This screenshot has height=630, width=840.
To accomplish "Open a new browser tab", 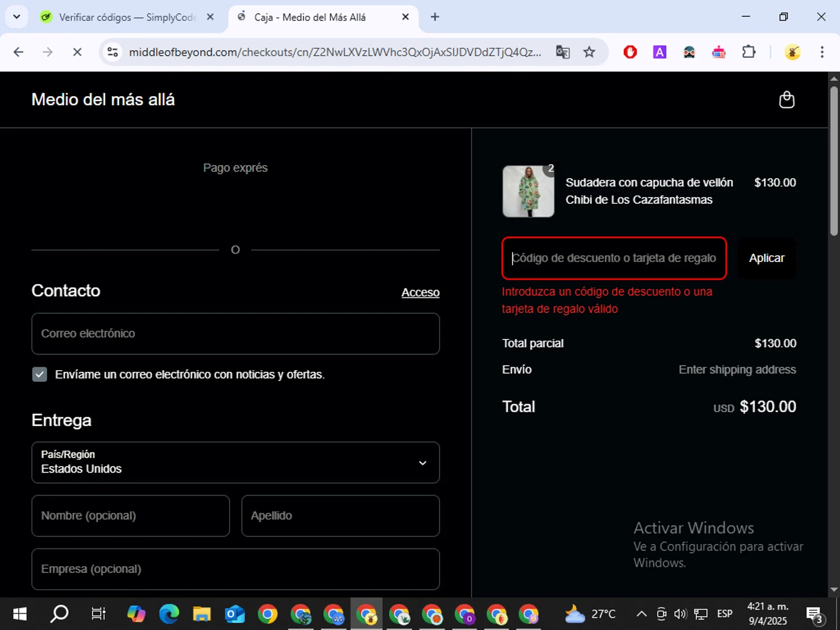I will point(435,17).
